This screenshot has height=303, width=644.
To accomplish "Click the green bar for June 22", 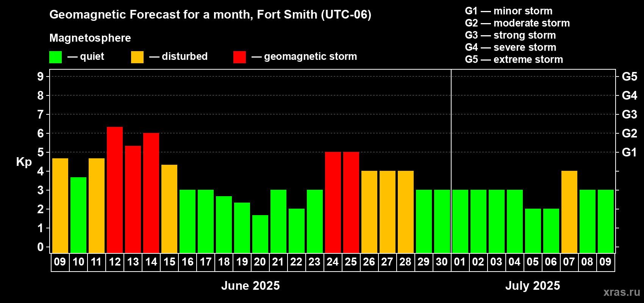I will pyautogui.click(x=297, y=231).
